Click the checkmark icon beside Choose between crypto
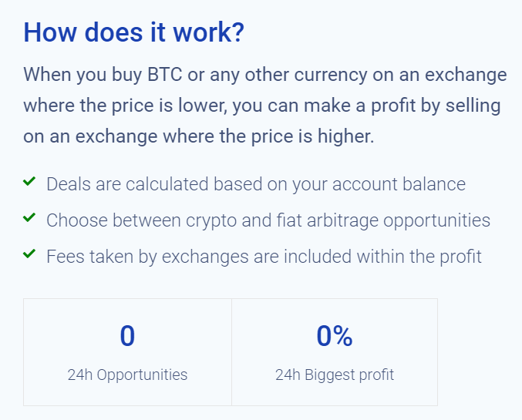This screenshot has width=522, height=420. (x=29, y=217)
